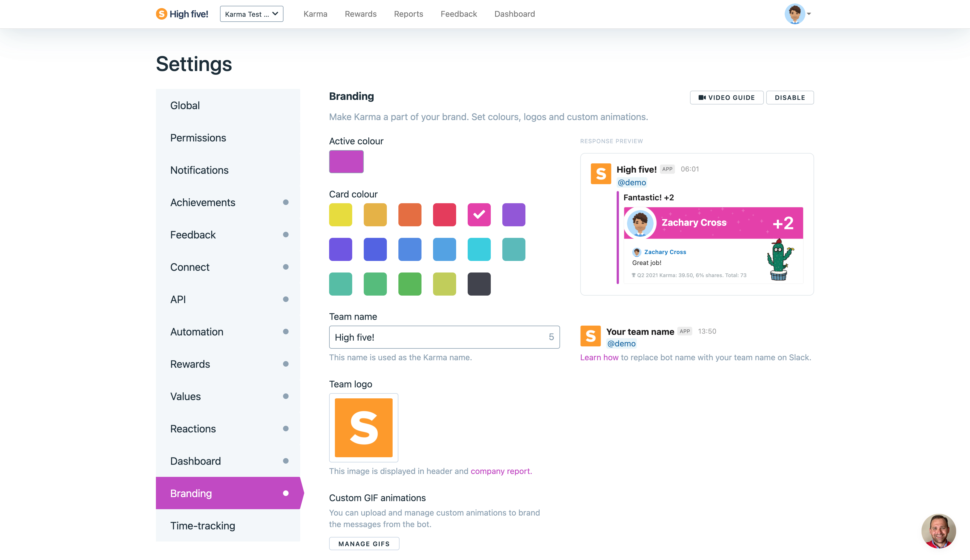This screenshot has height=560, width=970.
Task: Switch to Permissions settings section
Action: point(198,138)
